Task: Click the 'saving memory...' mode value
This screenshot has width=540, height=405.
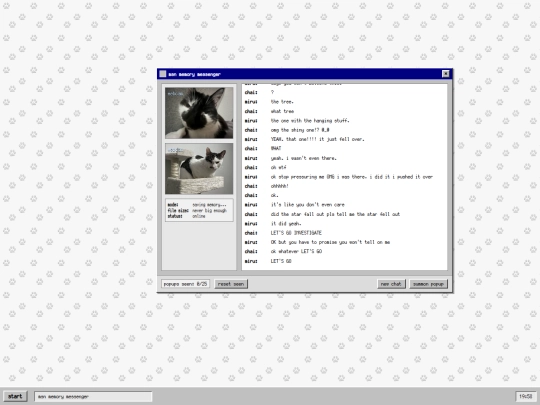Action: pos(209,205)
